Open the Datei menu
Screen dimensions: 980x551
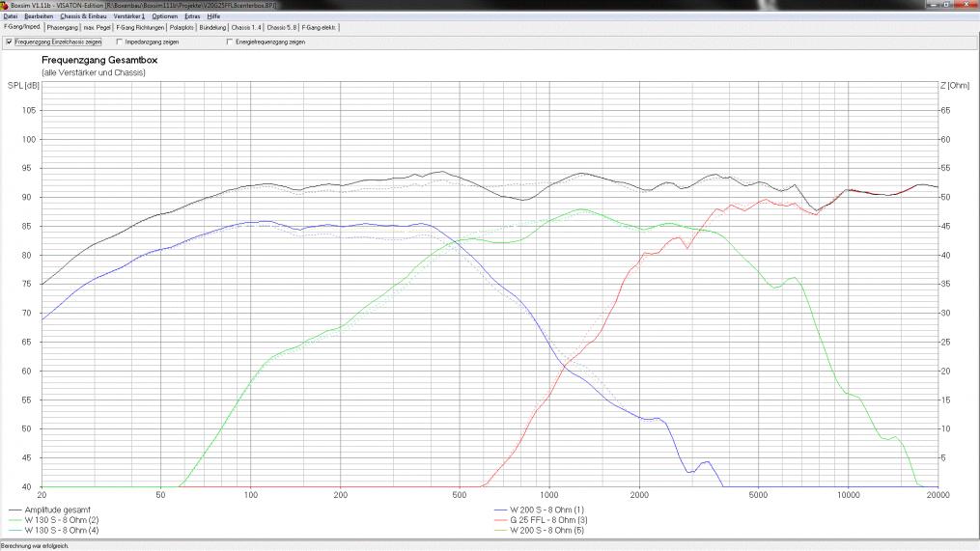(10, 16)
